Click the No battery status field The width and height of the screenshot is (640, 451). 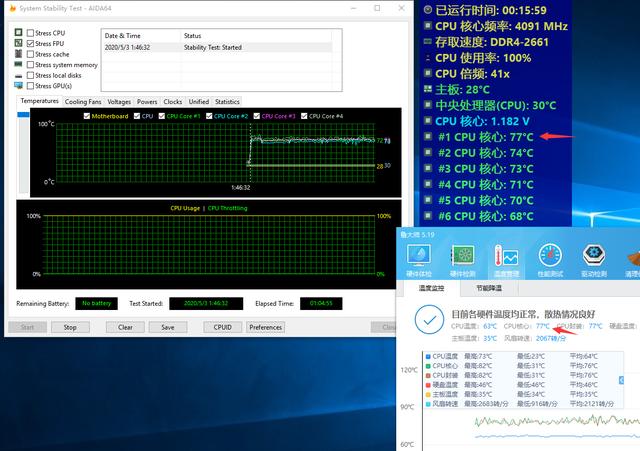(x=96, y=303)
